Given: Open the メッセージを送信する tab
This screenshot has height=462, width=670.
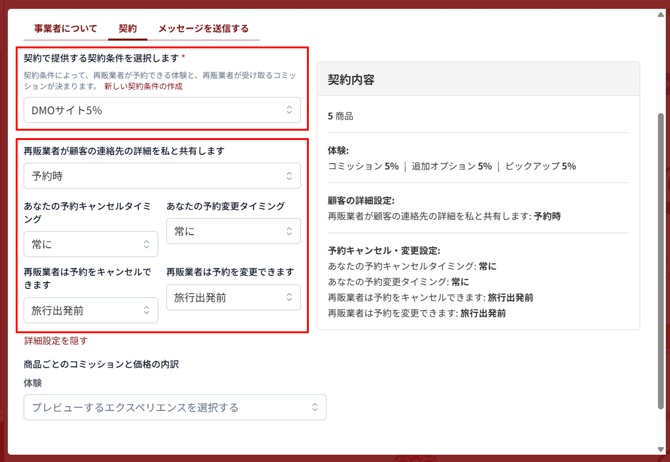Looking at the screenshot, I should [x=203, y=29].
